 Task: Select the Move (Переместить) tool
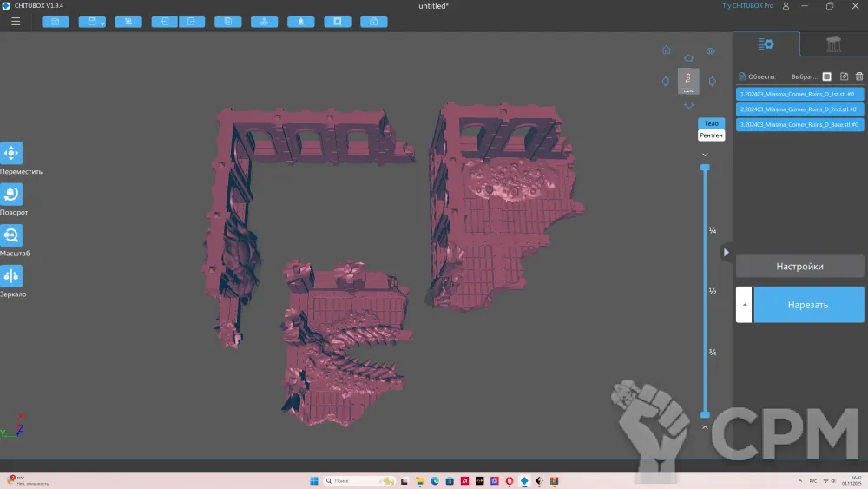pyautogui.click(x=11, y=153)
